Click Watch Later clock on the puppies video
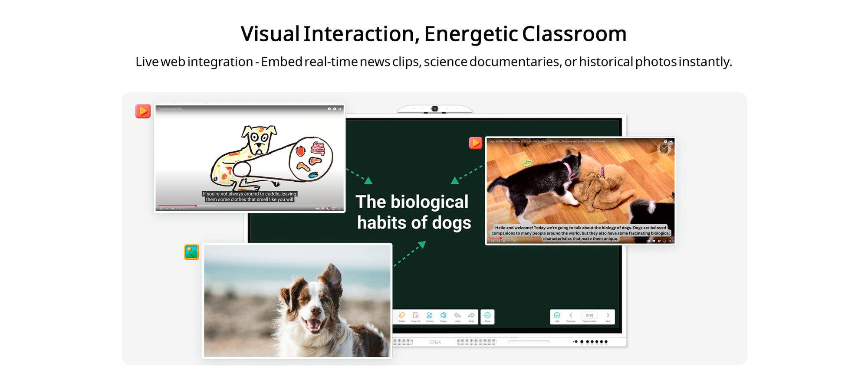This screenshot has height=366, width=868. point(665,141)
